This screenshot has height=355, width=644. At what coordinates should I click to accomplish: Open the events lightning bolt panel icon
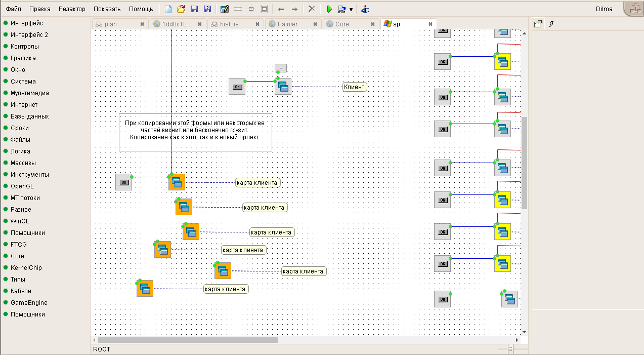click(551, 24)
